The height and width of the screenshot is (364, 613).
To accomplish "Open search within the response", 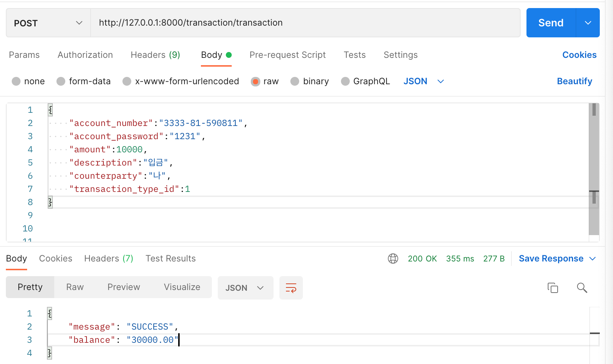I will point(582,288).
